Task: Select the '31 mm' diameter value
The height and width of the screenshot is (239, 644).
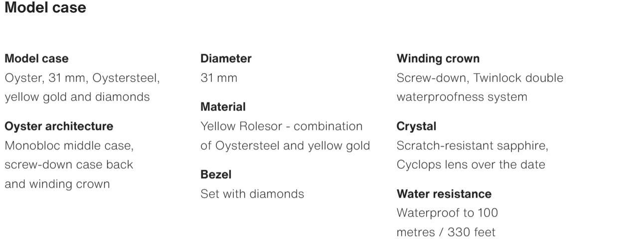Action: point(219,78)
